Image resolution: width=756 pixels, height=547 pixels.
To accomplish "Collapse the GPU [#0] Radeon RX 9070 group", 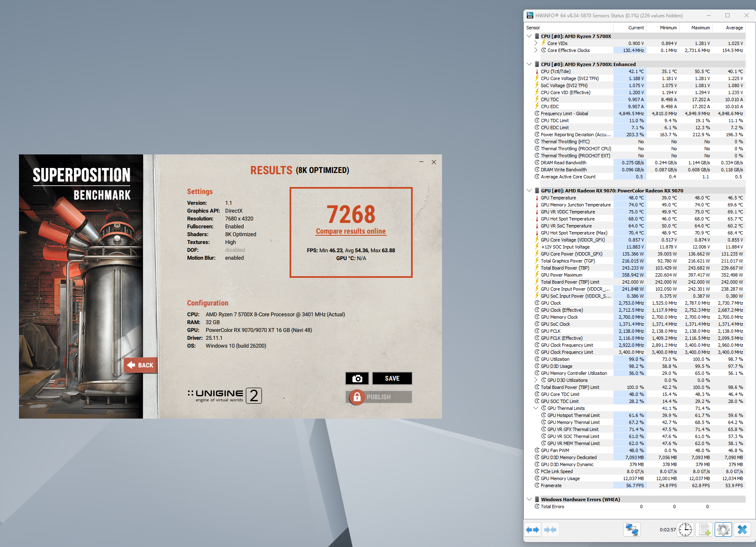I will tap(529, 191).
